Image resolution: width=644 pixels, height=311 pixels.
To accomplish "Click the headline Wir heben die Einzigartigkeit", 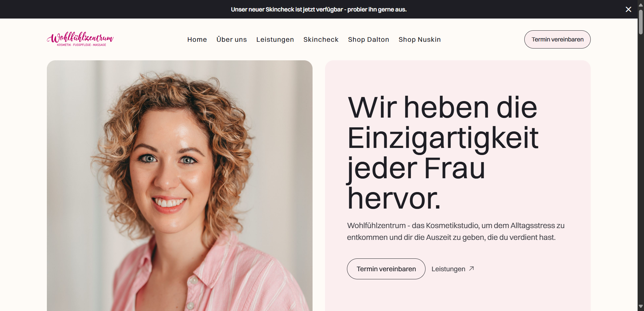I will [x=443, y=153].
